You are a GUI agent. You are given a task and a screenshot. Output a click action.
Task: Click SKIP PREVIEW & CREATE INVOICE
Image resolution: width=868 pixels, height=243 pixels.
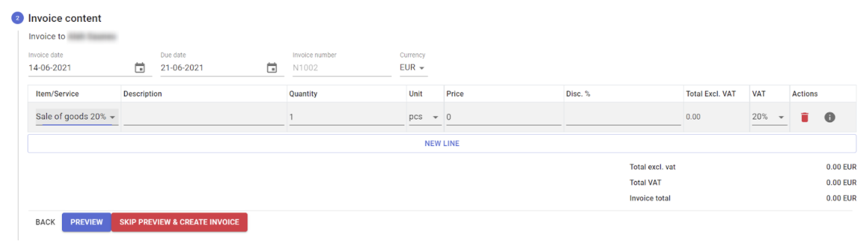point(179,223)
